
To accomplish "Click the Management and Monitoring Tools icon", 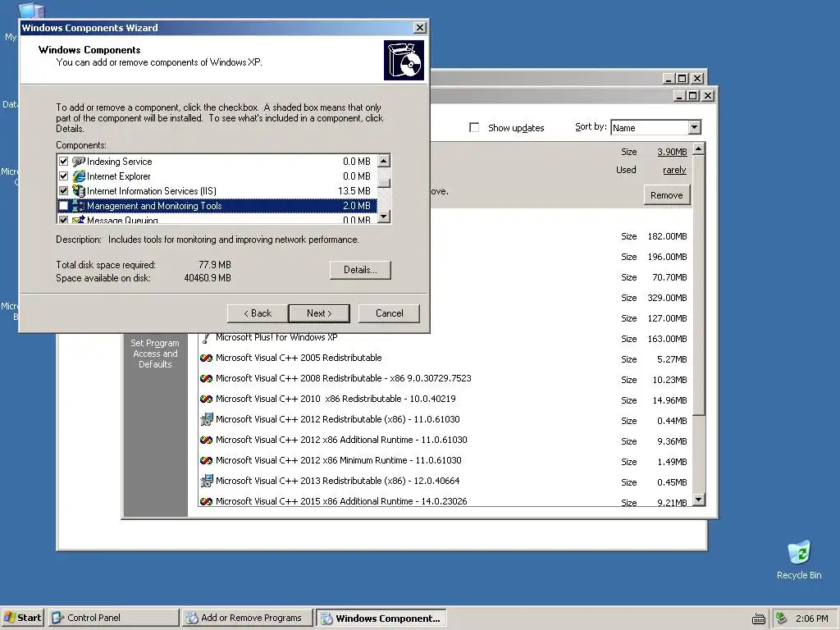I will 79,206.
